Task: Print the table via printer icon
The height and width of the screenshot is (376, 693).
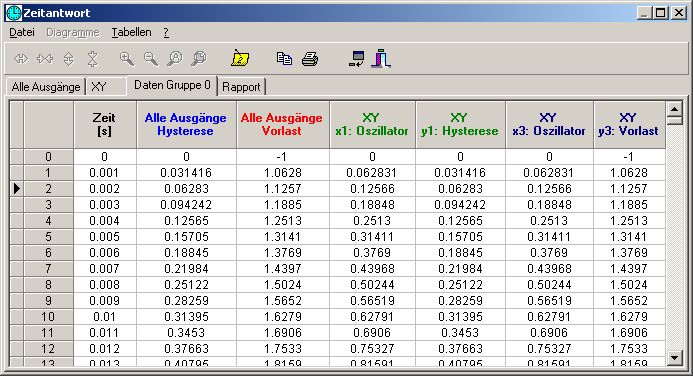Action: coord(310,58)
